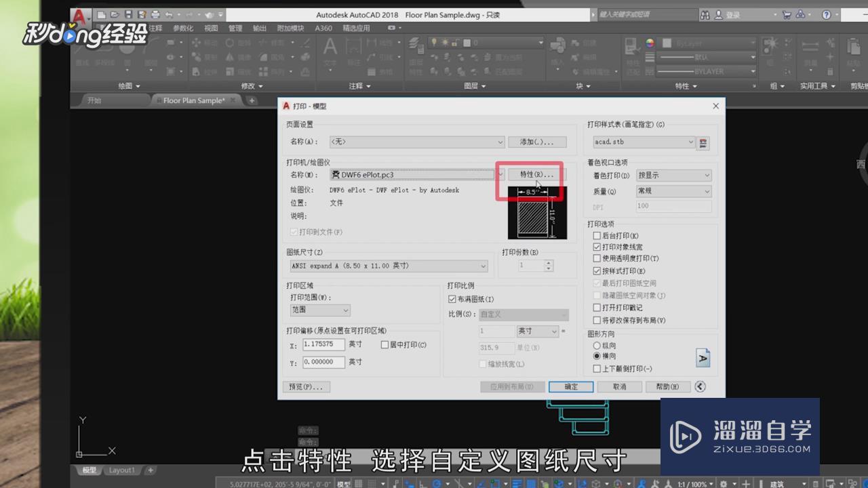
Task: Select the 横向 radio button
Action: click(597, 356)
